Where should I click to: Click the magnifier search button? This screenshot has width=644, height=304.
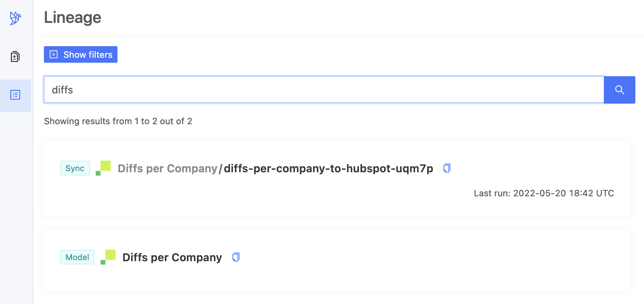[619, 90]
